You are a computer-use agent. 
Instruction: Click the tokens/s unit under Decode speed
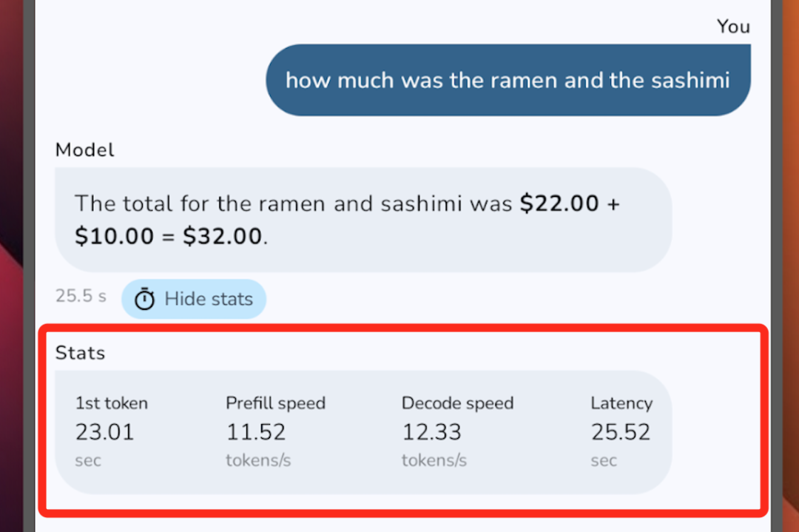434,460
